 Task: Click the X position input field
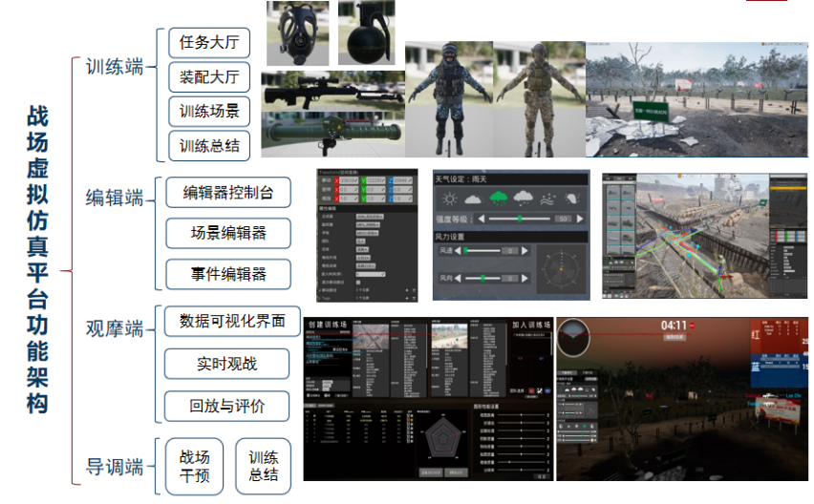click(x=349, y=180)
